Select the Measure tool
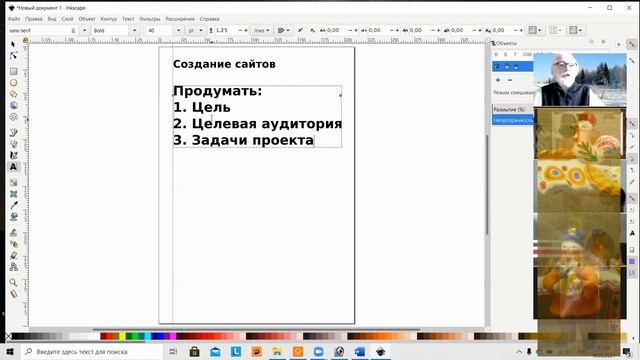640x360 pixels. 13,294
